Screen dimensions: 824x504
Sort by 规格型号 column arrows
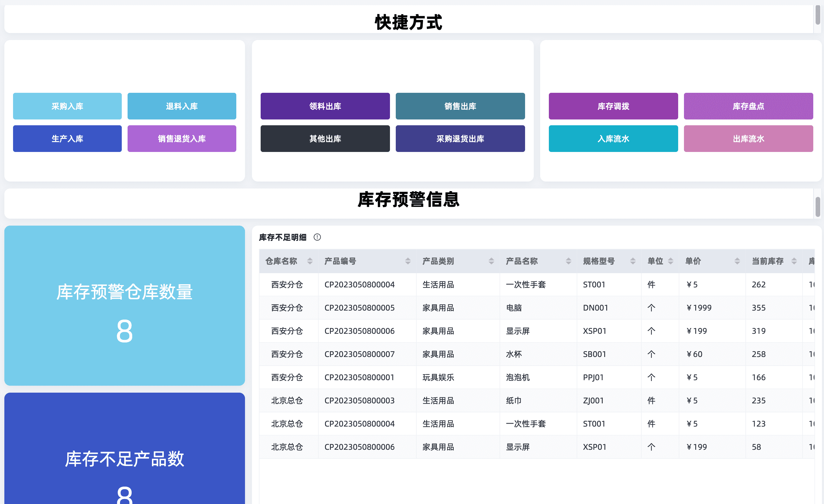point(632,261)
